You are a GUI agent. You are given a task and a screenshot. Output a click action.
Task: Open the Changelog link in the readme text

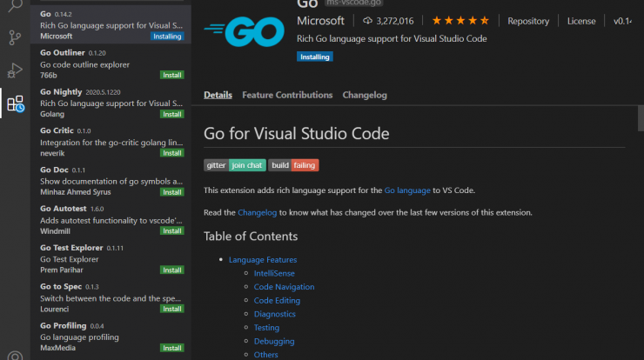pos(257,213)
